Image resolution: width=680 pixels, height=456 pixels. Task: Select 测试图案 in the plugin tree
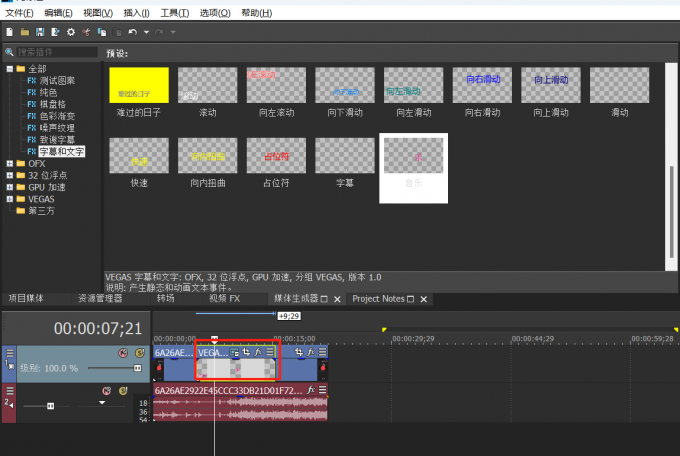coord(57,81)
